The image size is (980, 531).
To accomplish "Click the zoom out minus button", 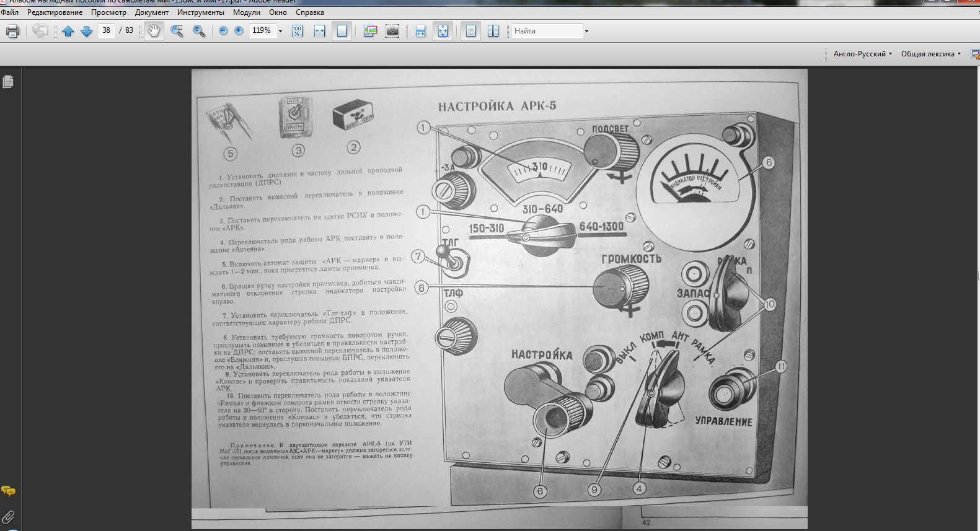I will [223, 31].
